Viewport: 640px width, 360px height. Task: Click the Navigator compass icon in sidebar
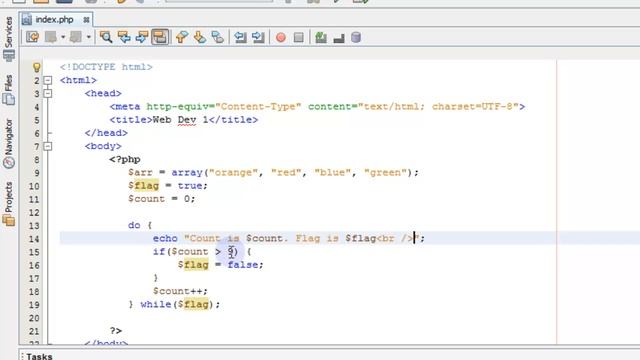9,163
